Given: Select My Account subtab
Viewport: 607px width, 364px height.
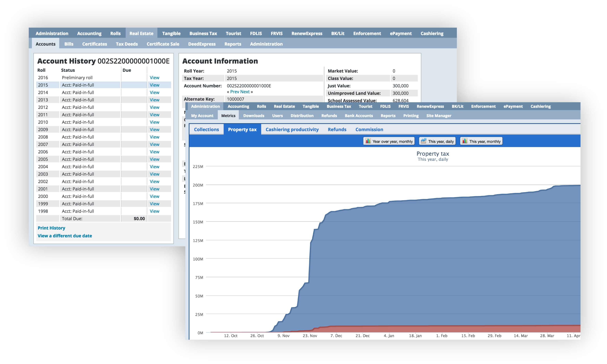Looking at the screenshot, I should coord(202,116).
